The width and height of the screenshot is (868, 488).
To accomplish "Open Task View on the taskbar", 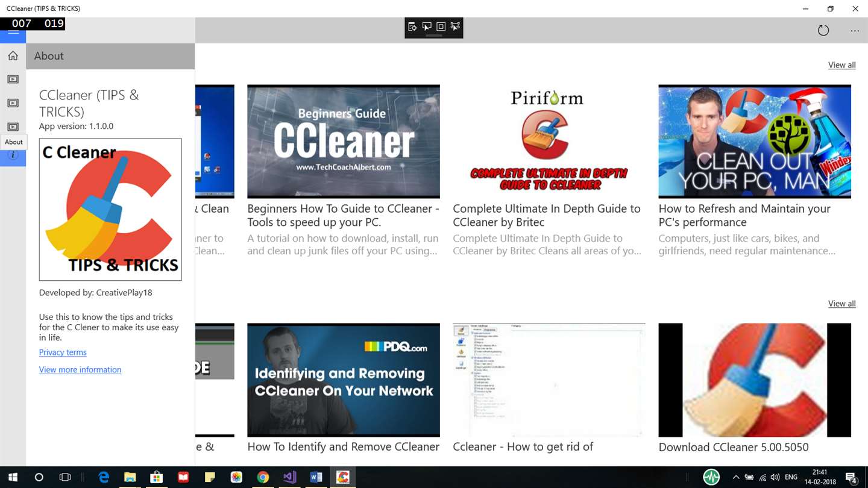I will (x=65, y=477).
